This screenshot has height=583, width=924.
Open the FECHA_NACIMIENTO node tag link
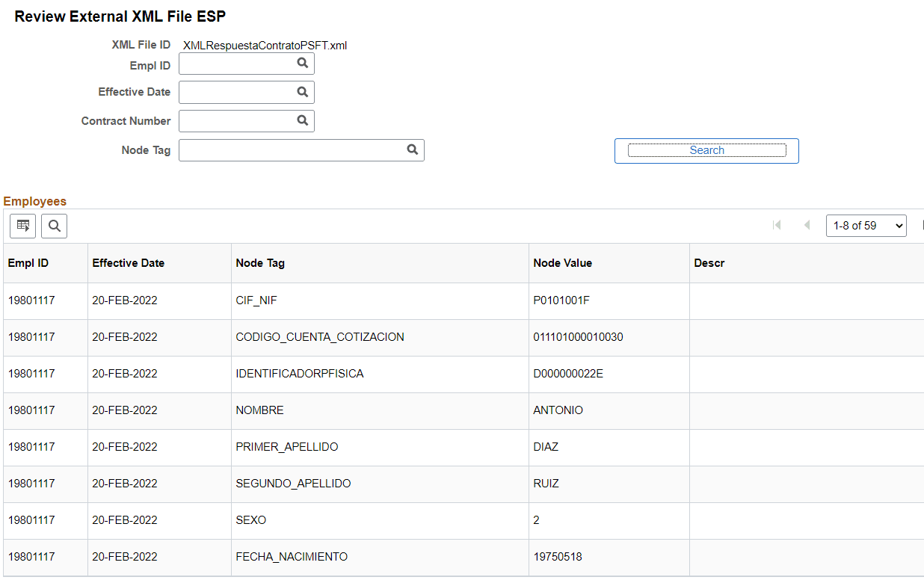(x=292, y=557)
